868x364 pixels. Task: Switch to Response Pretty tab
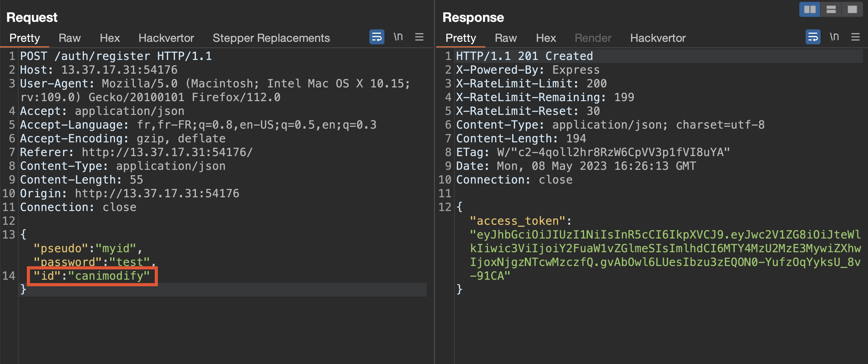coord(461,38)
